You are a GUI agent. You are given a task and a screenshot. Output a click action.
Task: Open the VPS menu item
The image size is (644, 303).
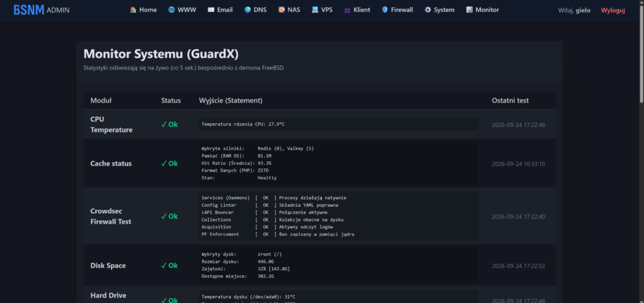(x=323, y=10)
